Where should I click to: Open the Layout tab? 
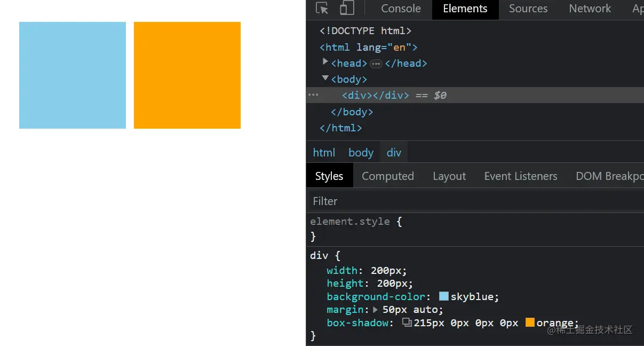pos(449,176)
